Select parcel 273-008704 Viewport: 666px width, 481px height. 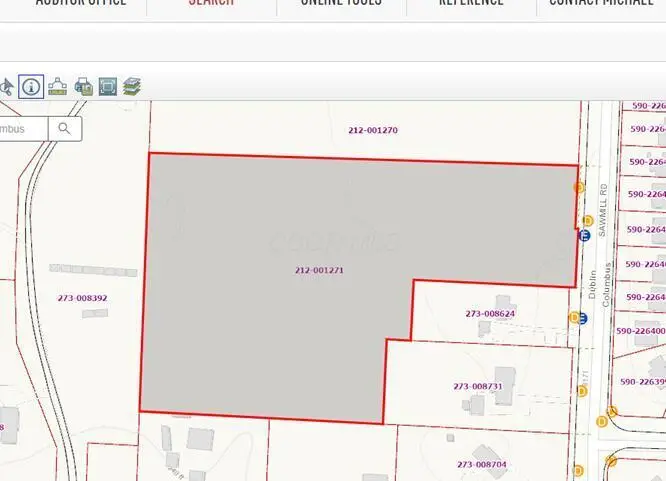tap(482, 465)
